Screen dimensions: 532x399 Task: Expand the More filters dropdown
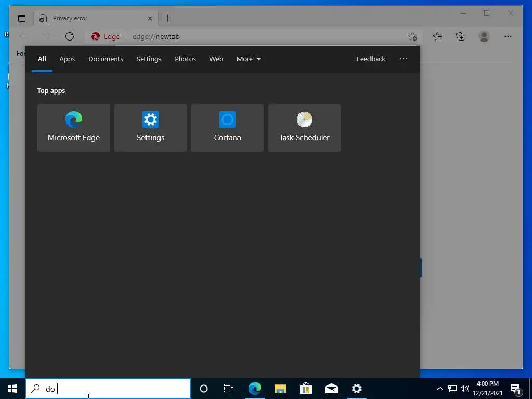[249, 59]
